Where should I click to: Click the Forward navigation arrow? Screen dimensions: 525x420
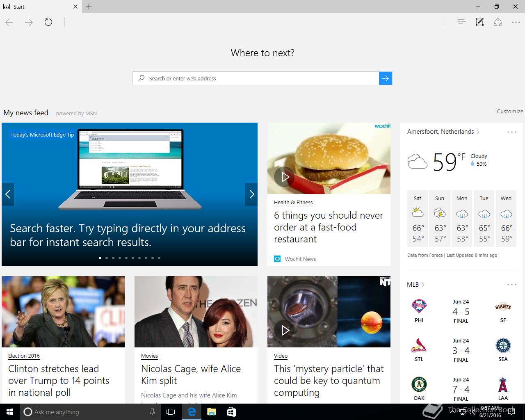[29, 22]
